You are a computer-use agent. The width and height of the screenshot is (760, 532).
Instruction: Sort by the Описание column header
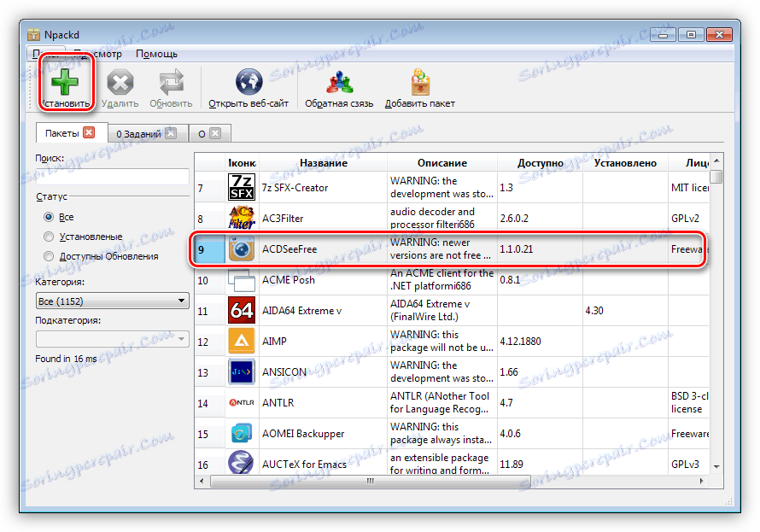442,163
